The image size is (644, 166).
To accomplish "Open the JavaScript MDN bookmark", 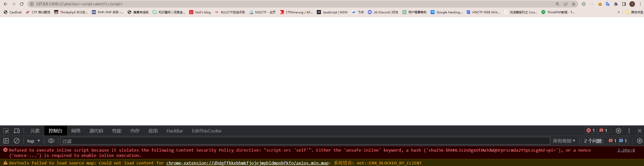I will [x=332, y=12].
